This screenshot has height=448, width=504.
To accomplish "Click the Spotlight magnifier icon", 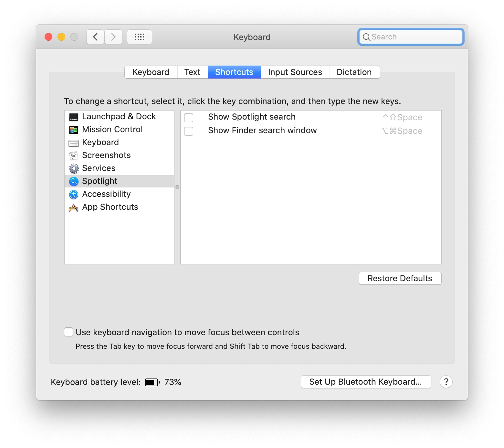I will [74, 181].
